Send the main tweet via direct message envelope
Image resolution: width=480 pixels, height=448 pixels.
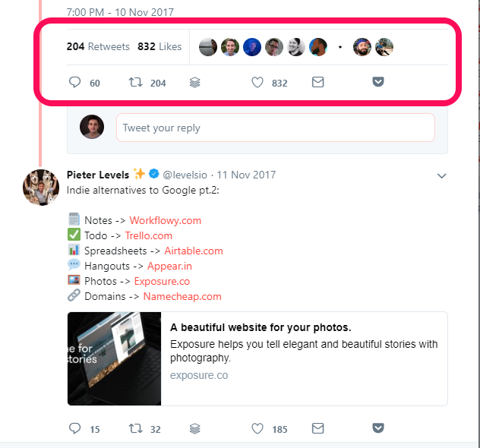point(317,82)
